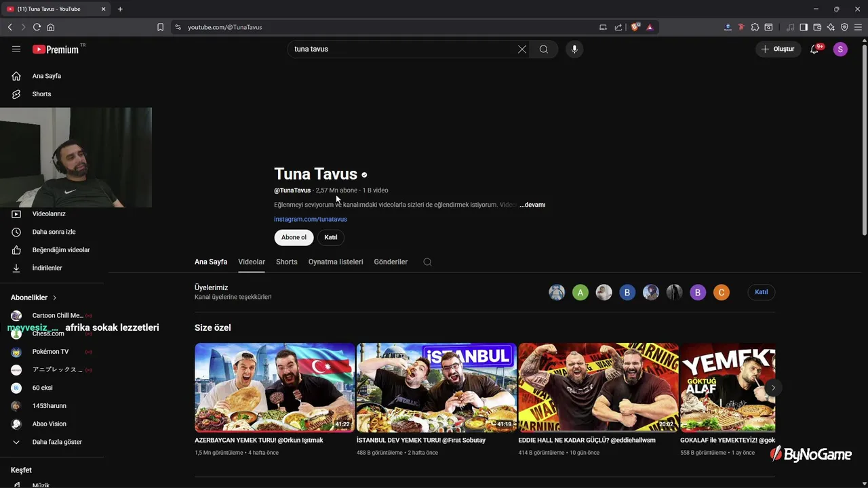Screen dimensions: 868x488
Task: Open Beğendiğim videolar in the sidebar
Action: tap(61, 250)
